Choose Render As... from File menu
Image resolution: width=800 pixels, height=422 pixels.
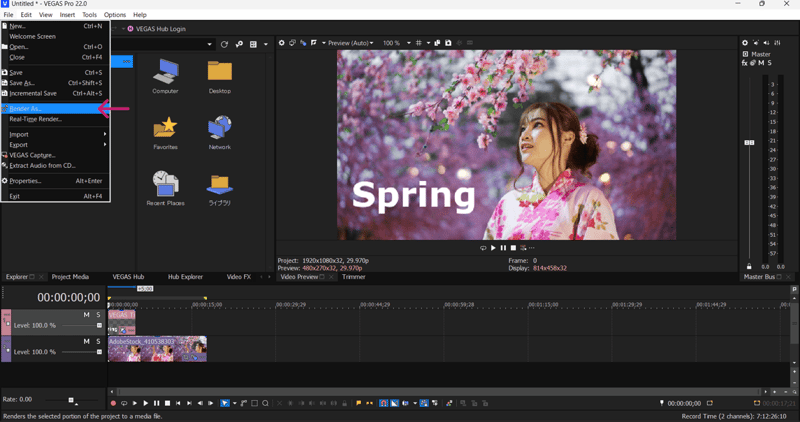click(x=26, y=108)
